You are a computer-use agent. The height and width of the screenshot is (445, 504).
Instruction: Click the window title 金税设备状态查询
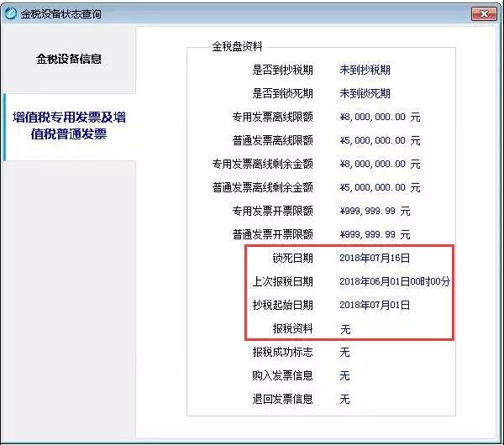(61, 14)
